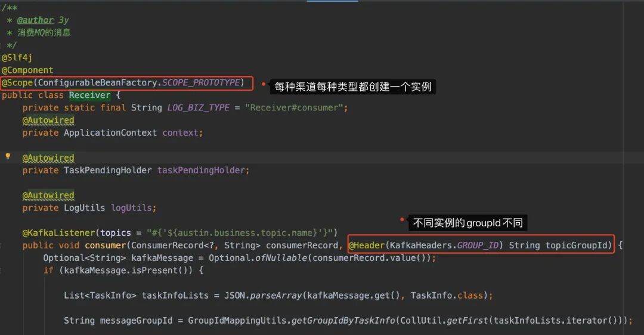The height and width of the screenshot is (335, 644).
Task: Click the ofNullable method call
Action: pyautogui.click(x=281, y=258)
